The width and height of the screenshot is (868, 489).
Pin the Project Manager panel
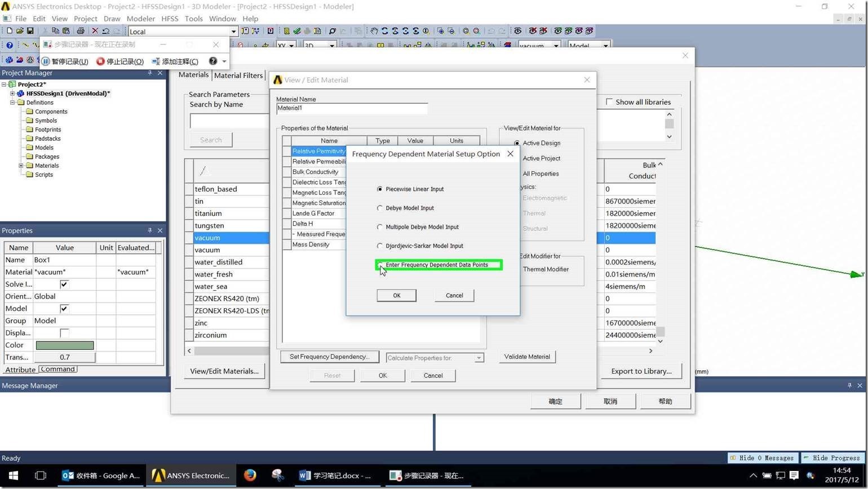pos(150,73)
